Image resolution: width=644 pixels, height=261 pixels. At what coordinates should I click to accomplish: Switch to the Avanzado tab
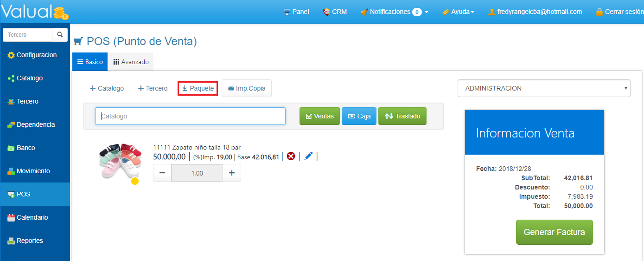point(131,62)
